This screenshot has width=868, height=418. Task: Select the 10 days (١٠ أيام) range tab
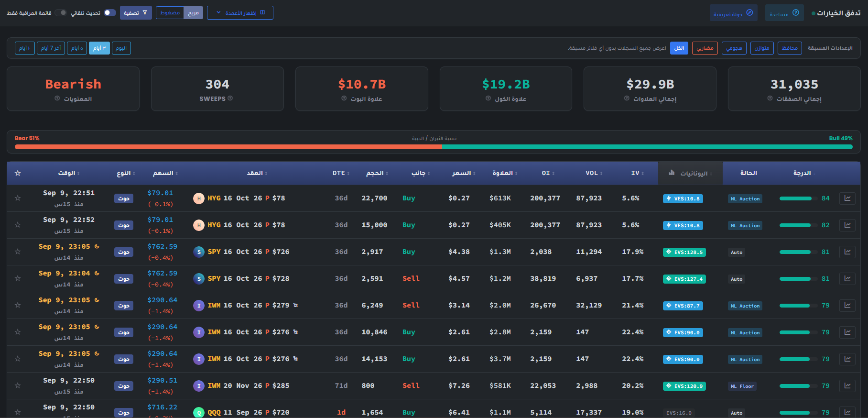pyautogui.click(x=25, y=48)
